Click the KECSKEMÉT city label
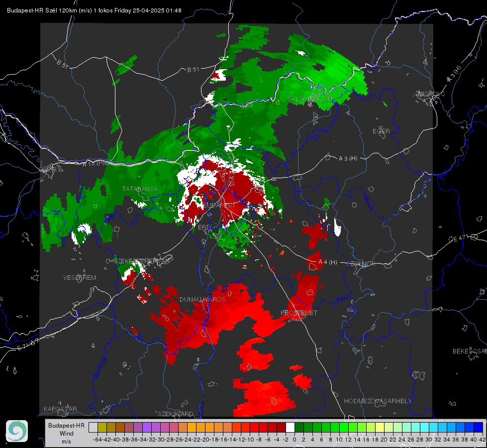 point(299,313)
